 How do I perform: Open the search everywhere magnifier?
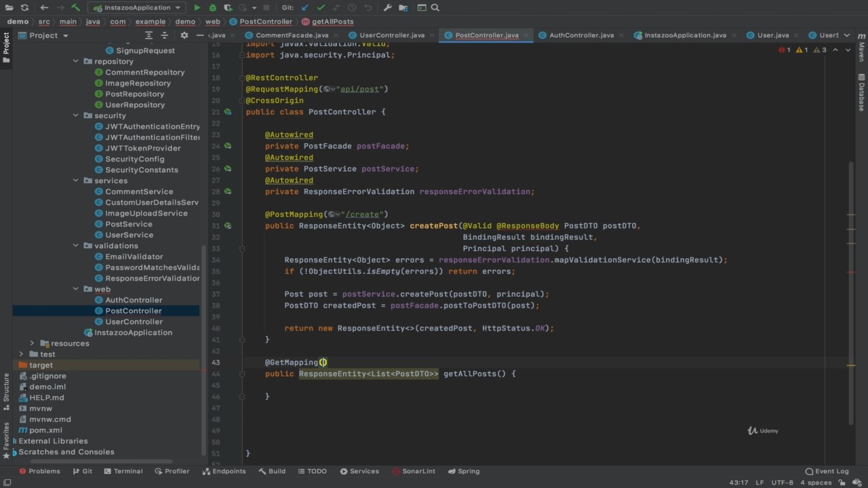point(435,7)
